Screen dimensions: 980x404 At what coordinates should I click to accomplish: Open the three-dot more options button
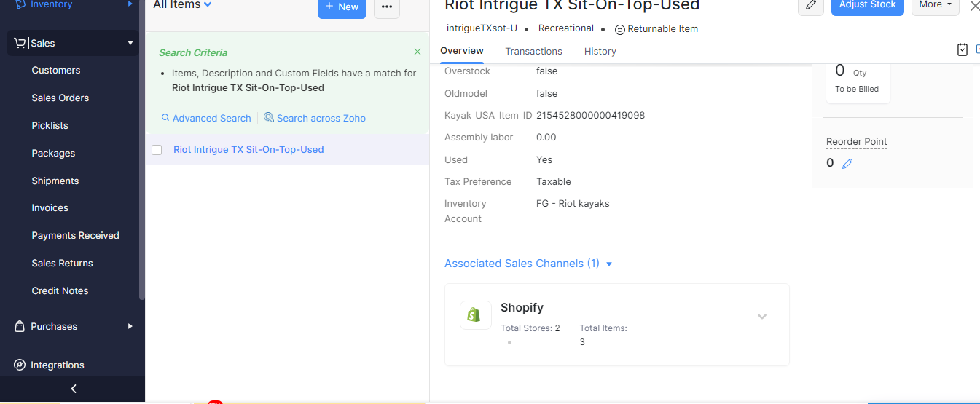pos(387,7)
